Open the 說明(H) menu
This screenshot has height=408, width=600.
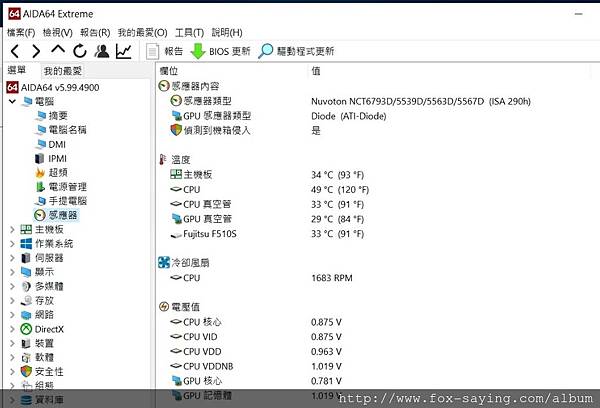point(227,33)
